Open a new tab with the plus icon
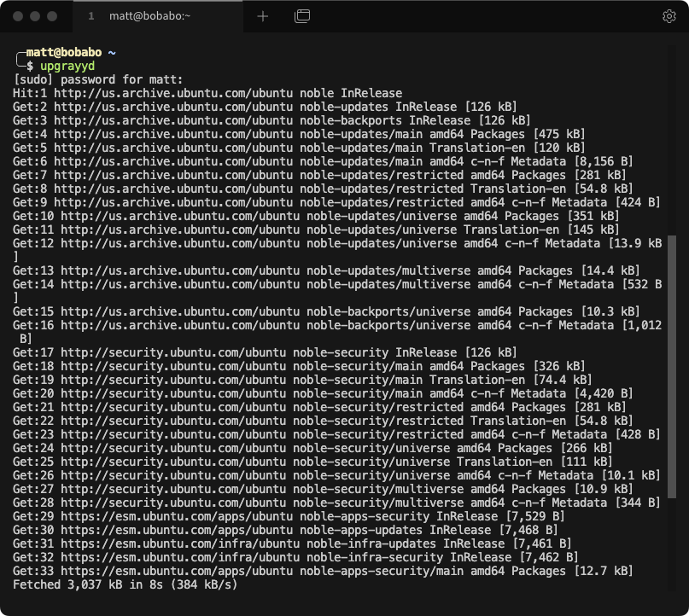Viewport: 689px width, 616px height. (262, 15)
